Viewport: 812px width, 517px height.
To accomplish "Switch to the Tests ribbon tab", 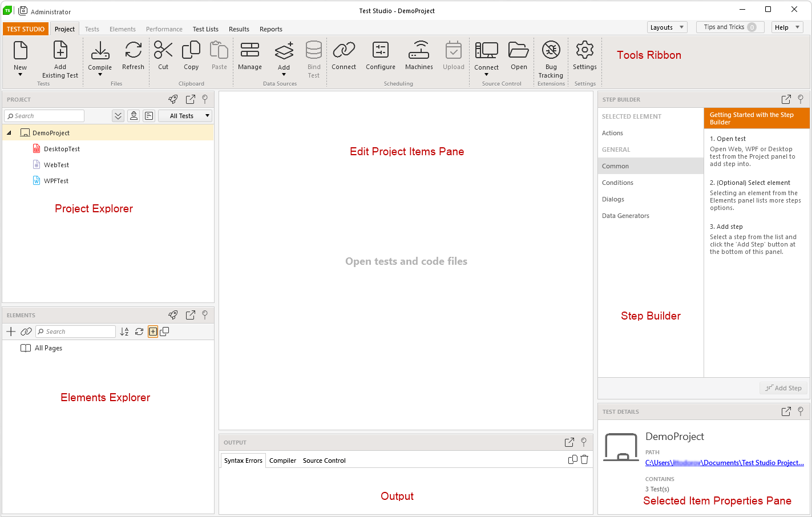I will [x=92, y=29].
